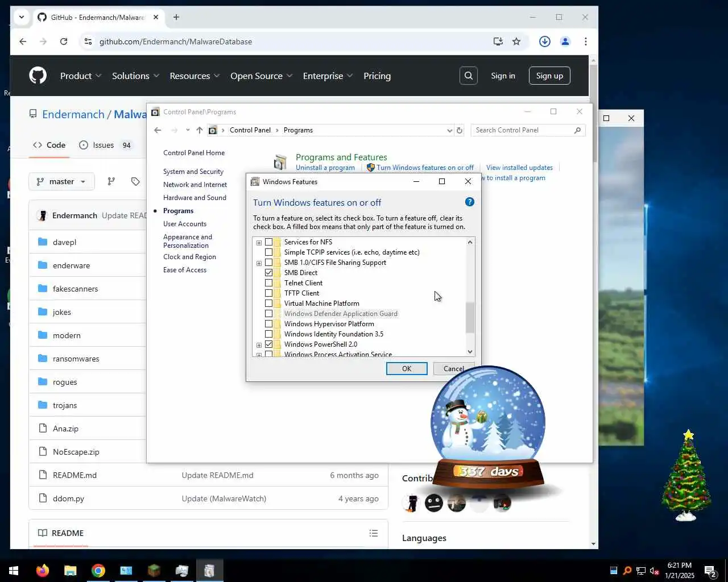Image resolution: width=728 pixels, height=582 pixels.
Task: Open the Resources dropdown menu
Action: pos(195,76)
